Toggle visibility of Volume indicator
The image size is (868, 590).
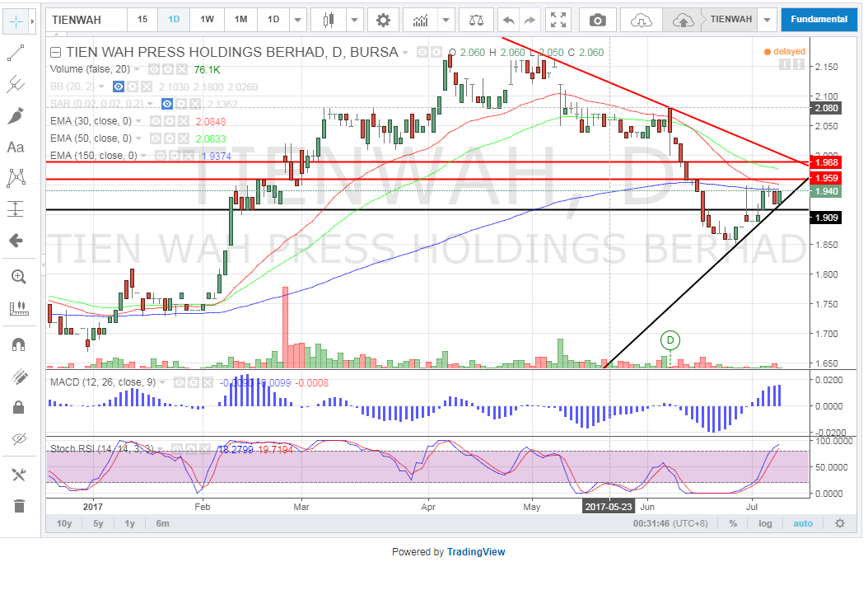[154, 69]
